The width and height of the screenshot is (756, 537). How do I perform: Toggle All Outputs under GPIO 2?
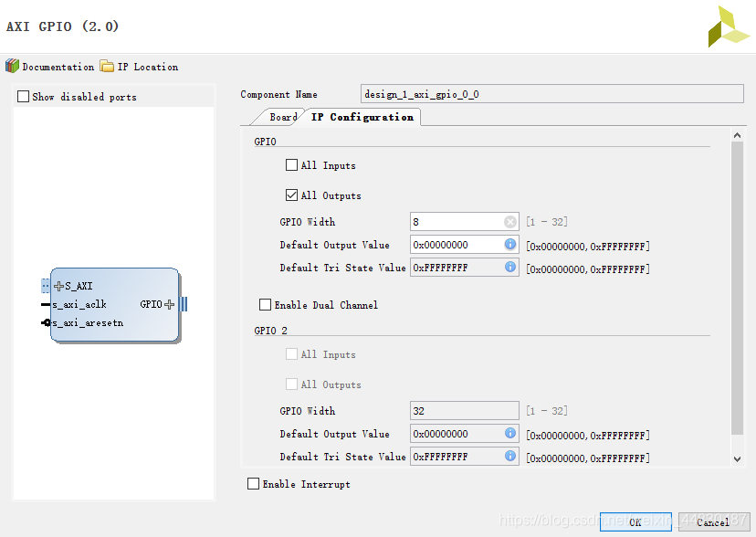(291, 384)
